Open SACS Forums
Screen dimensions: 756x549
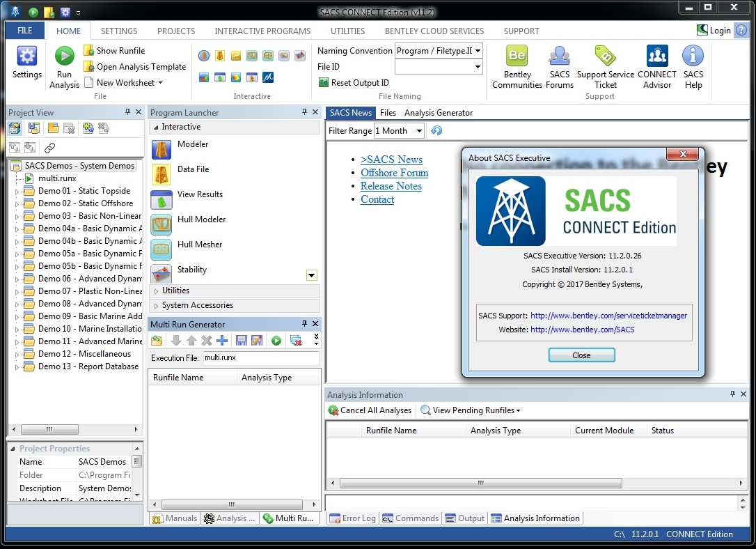point(559,67)
